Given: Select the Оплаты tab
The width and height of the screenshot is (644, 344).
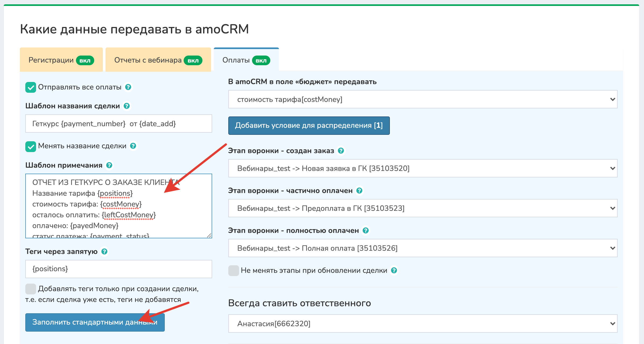Looking at the screenshot, I should tap(246, 60).
